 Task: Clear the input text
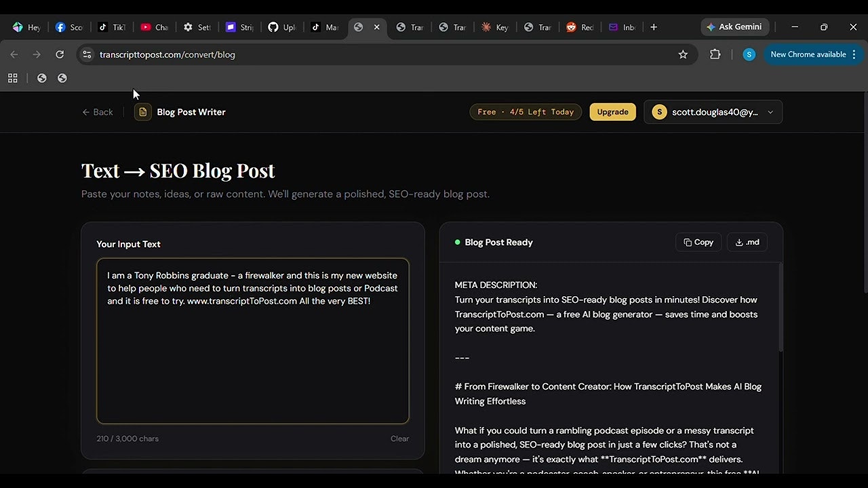(399, 439)
